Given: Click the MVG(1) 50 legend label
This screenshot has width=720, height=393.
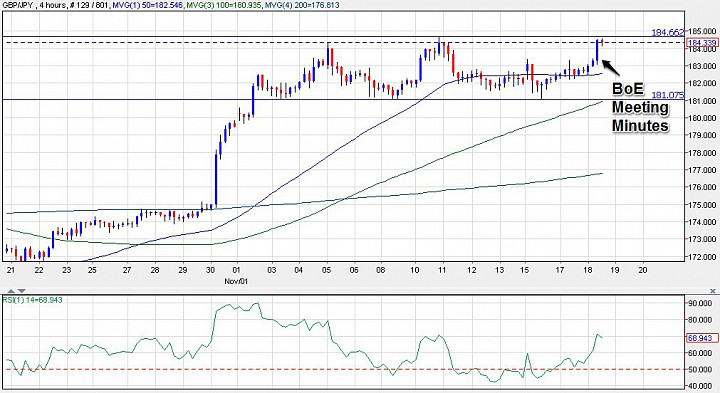Looking at the screenshot, I should 148,5.
